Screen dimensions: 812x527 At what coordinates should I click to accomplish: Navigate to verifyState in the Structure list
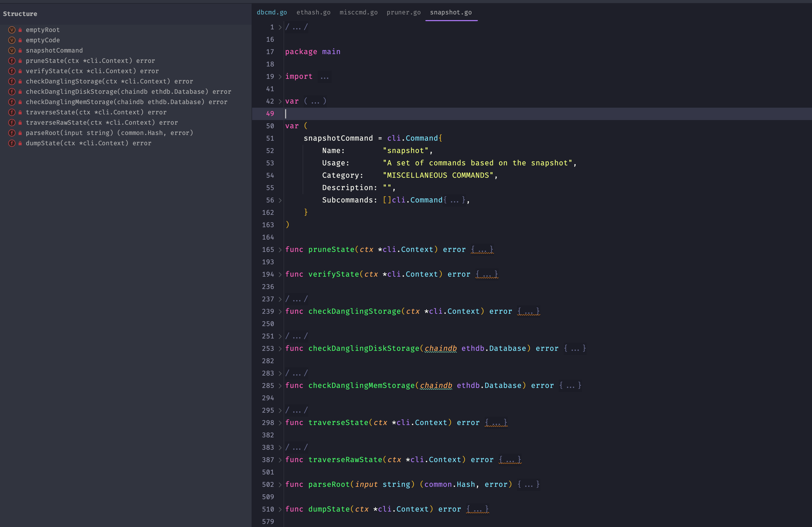click(92, 71)
